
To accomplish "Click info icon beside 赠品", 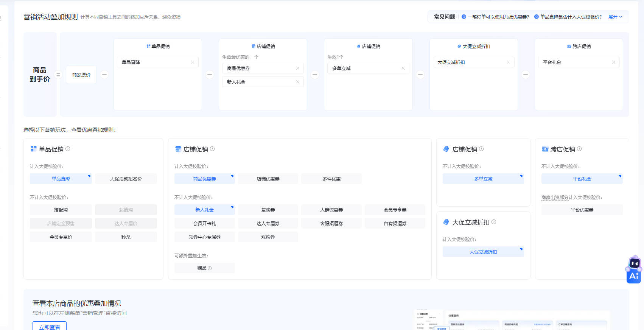I will 210,268.
